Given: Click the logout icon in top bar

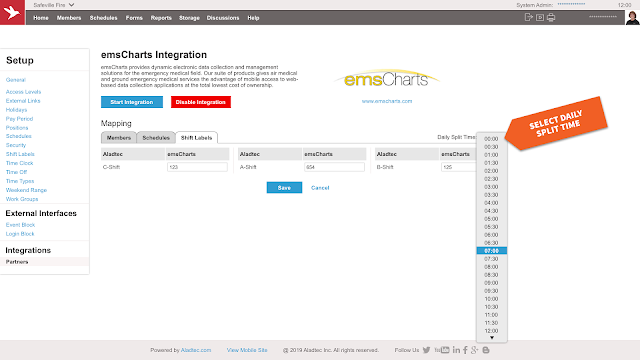Looking at the screenshot, I should [x=529, y=17].
